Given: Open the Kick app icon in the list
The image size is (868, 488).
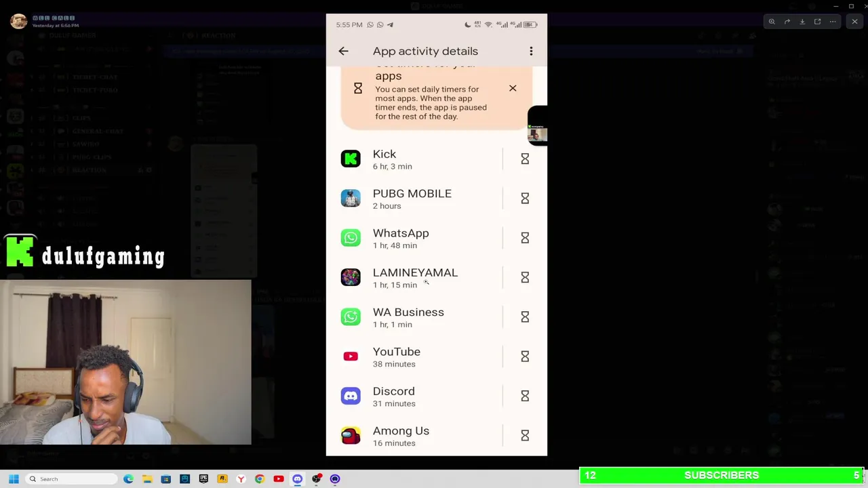Looking at the screenshot, I should click(351, 159).
